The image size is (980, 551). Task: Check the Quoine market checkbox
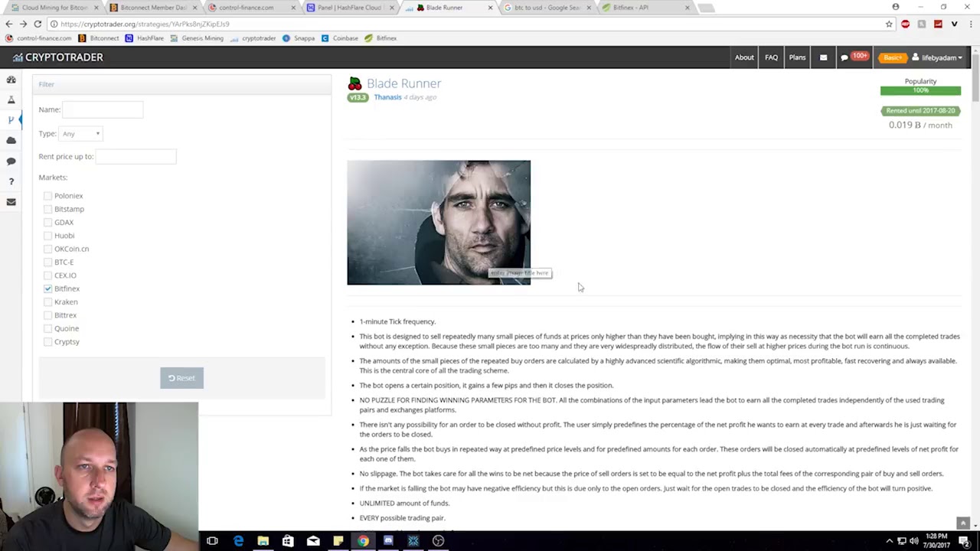(x=47, y=329)
